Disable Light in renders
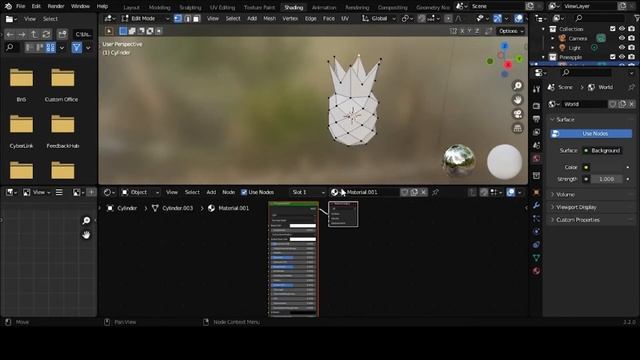Viewport: 640px width, 360px height. tap(631, 47)
